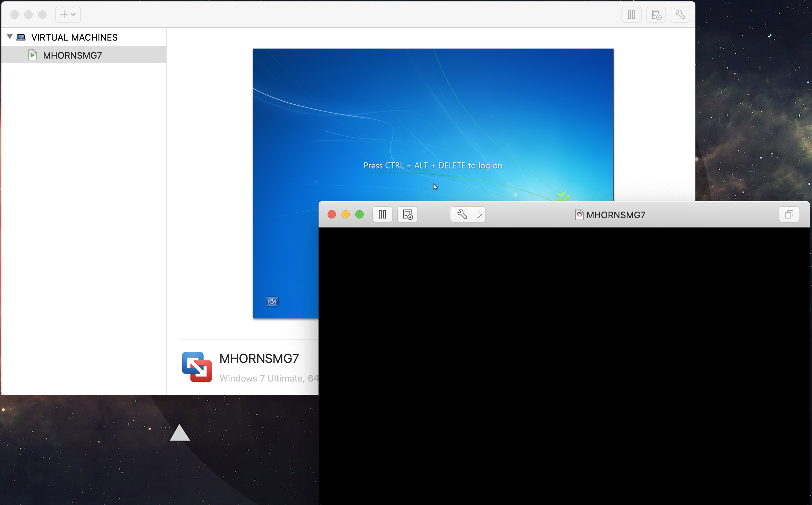Minimize the MHORNSMG7 window with the yellow button
Viewport: 812px width, 505px height.
tap(346, 214)
